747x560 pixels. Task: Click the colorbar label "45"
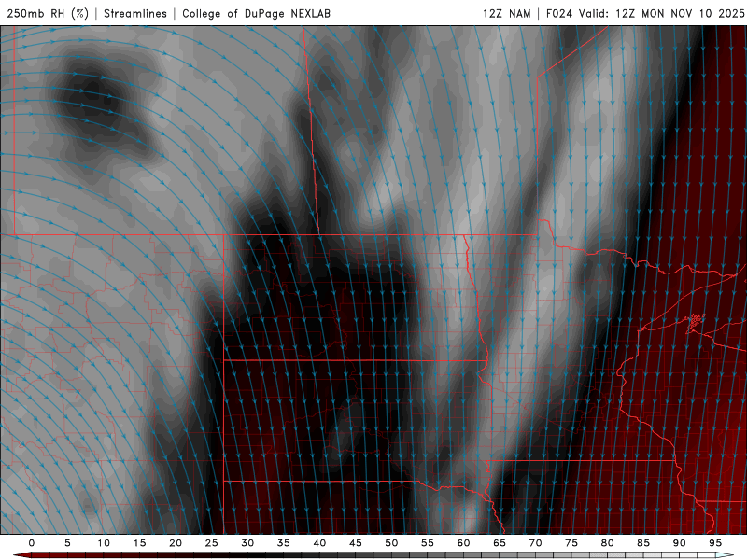[356, 543]
